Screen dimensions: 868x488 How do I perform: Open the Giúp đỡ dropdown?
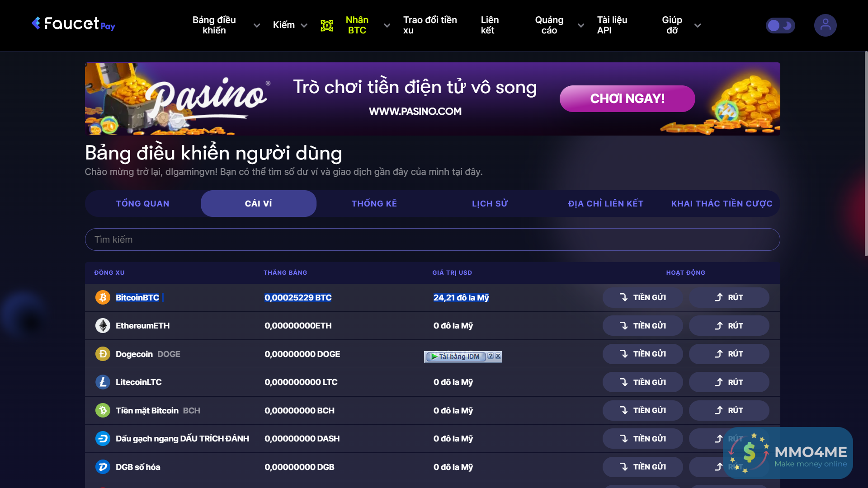[697, 25]
